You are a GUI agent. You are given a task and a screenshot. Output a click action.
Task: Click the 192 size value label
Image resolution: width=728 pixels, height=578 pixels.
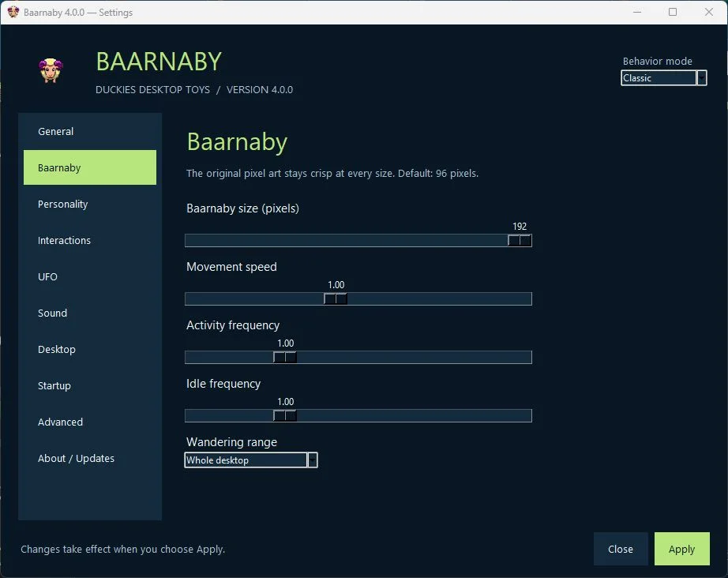coord(520,227)
